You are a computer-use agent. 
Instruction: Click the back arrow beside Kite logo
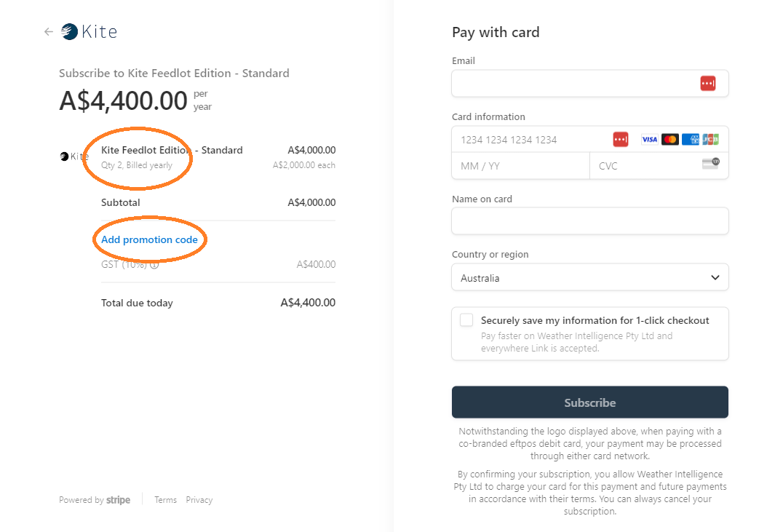49,31
